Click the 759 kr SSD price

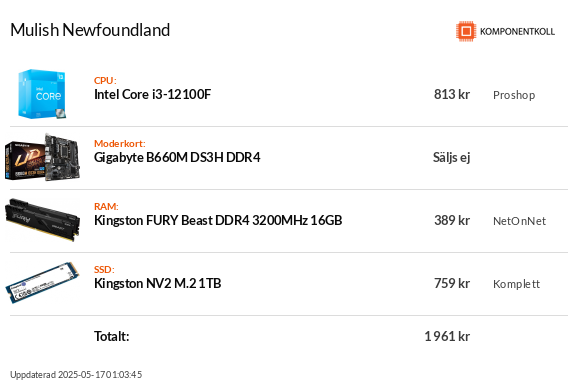tap(452, 283)
